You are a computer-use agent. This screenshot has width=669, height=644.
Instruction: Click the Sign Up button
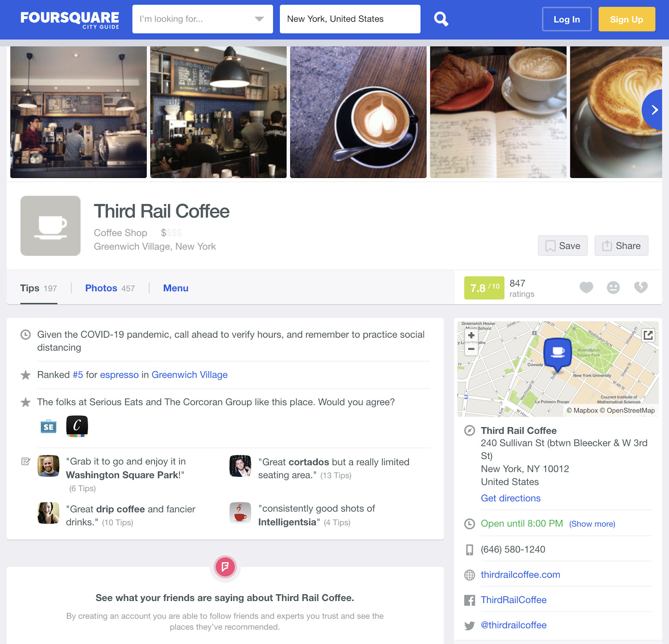point(626,19)
